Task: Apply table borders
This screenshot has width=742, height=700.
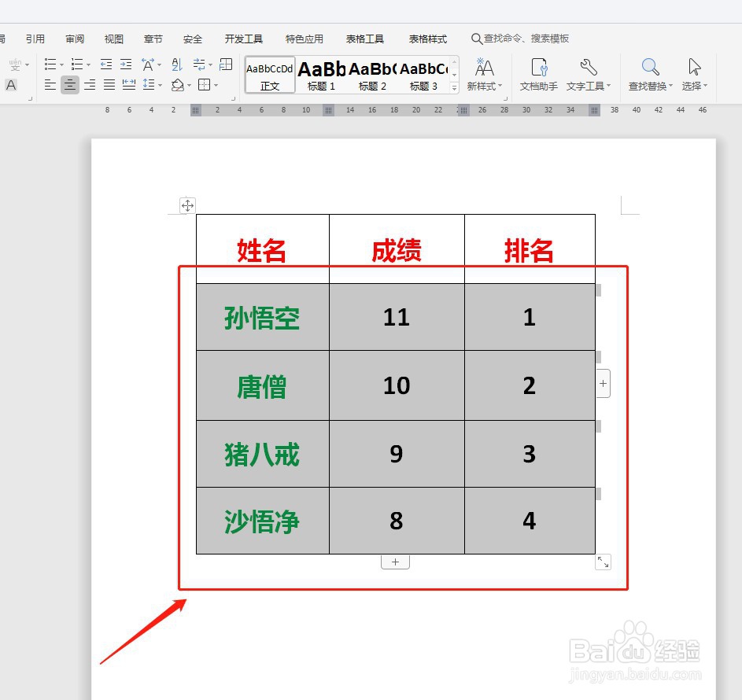Action: [204, 85]
